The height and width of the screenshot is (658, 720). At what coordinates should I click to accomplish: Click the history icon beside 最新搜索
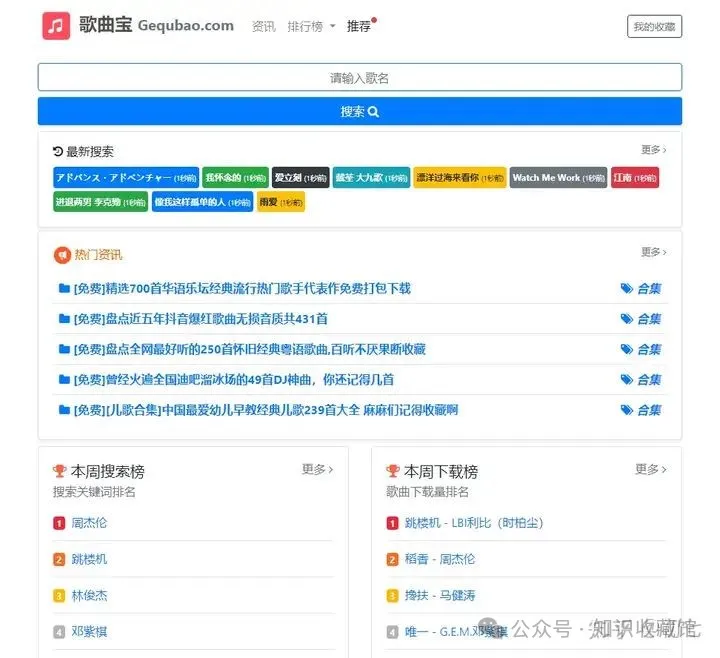point(58,152)
